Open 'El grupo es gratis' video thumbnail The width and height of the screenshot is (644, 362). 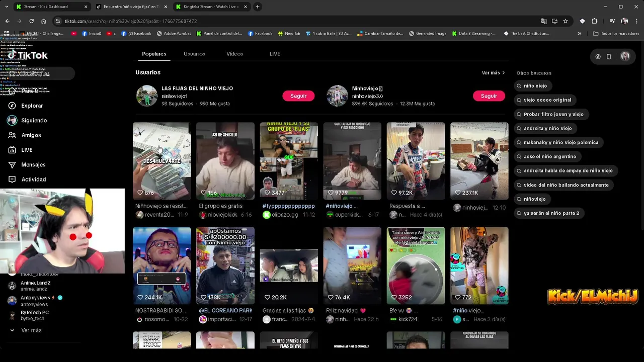click(225, 161)
